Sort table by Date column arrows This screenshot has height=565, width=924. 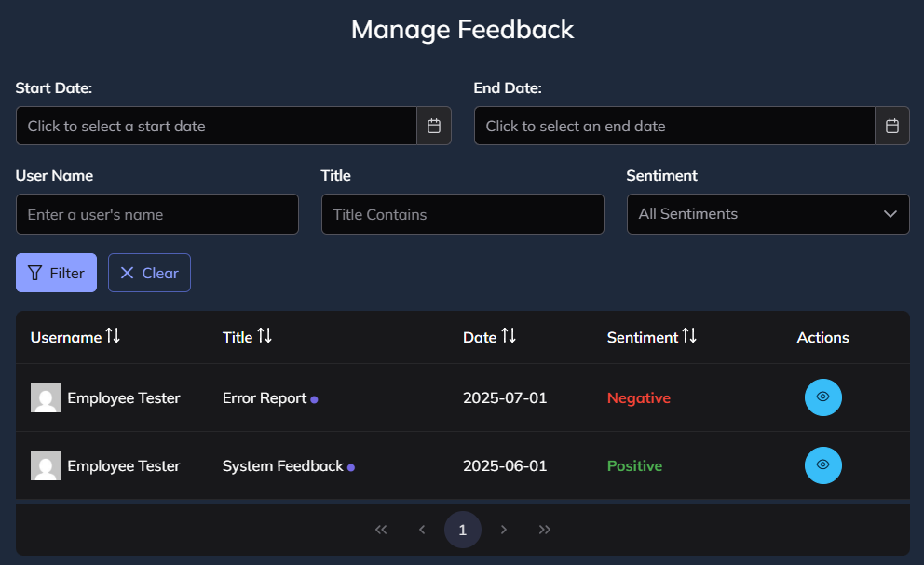[509, 336]
